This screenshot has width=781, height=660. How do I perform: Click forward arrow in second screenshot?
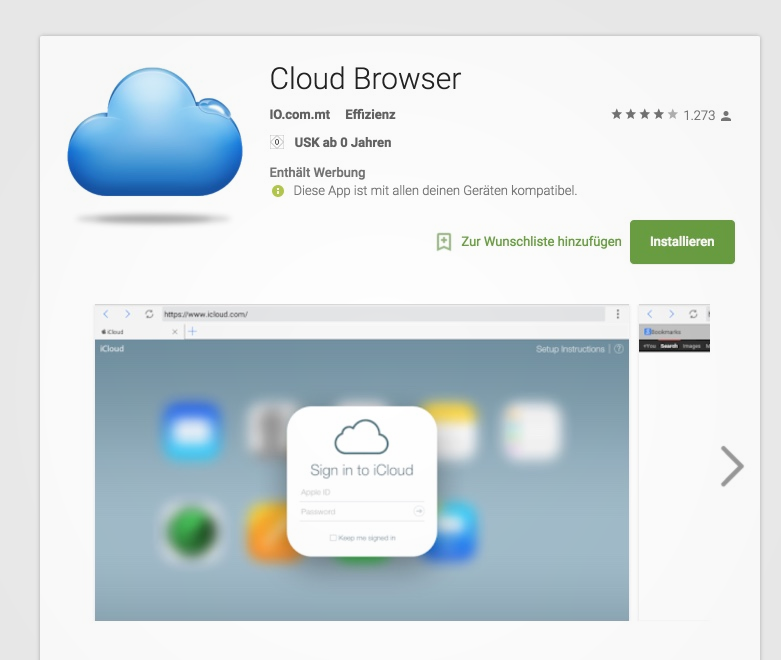tap(671, 314)
